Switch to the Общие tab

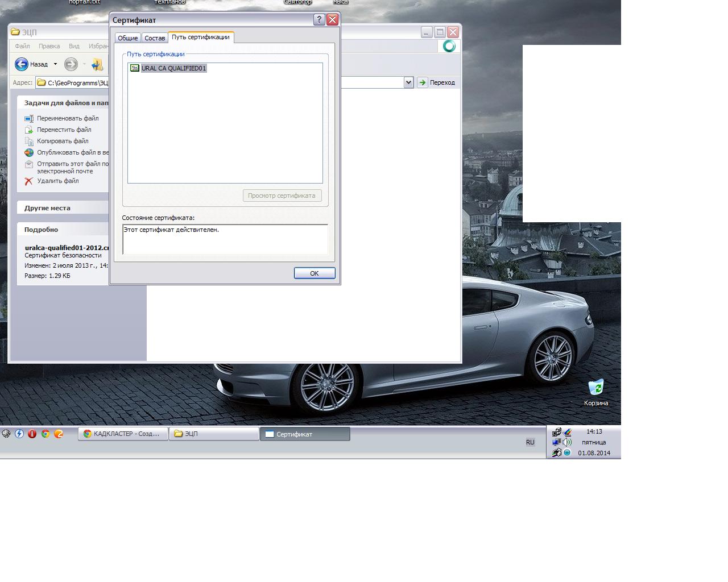(x=127, y=38)
